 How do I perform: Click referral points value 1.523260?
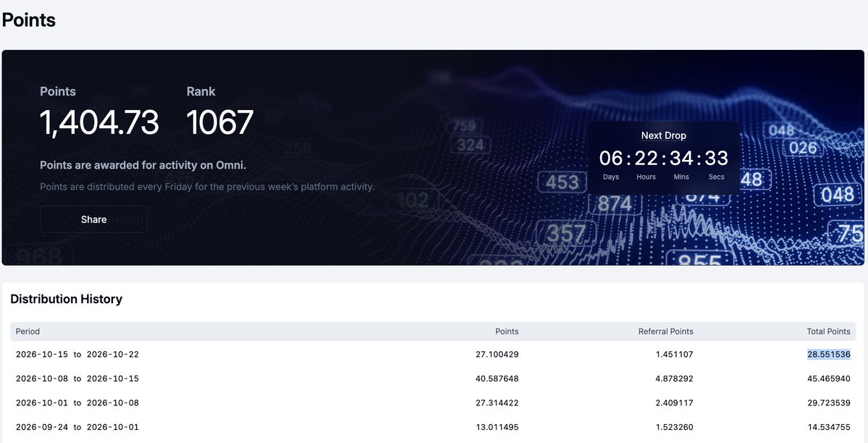(674, 428)
